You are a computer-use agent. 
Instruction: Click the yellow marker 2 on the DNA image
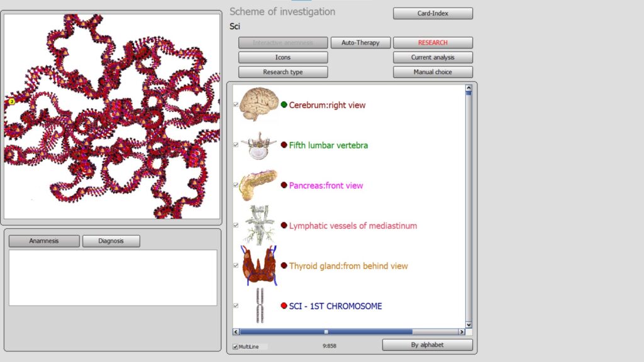point(11,101)
